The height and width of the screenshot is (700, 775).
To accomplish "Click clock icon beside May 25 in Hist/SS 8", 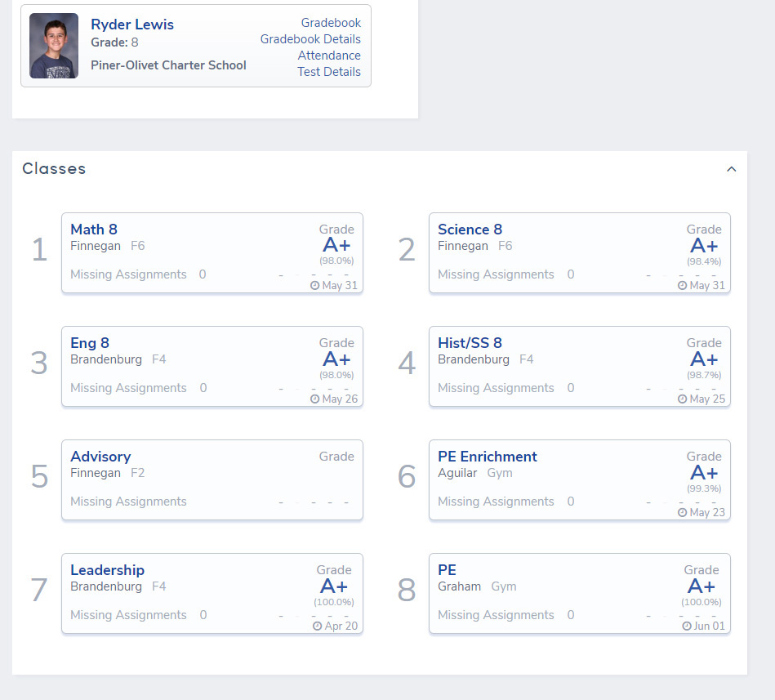I will pyautogui.click(x=683, y=399).
